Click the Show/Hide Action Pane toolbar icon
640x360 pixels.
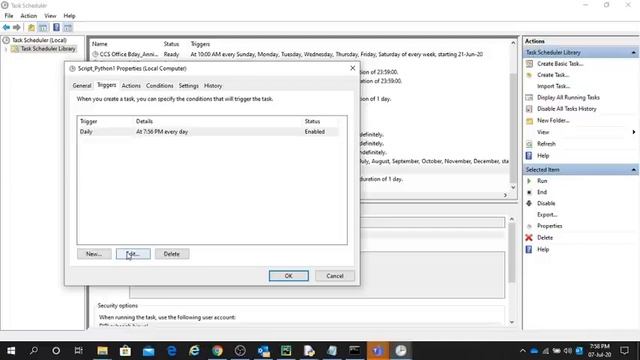68,27
